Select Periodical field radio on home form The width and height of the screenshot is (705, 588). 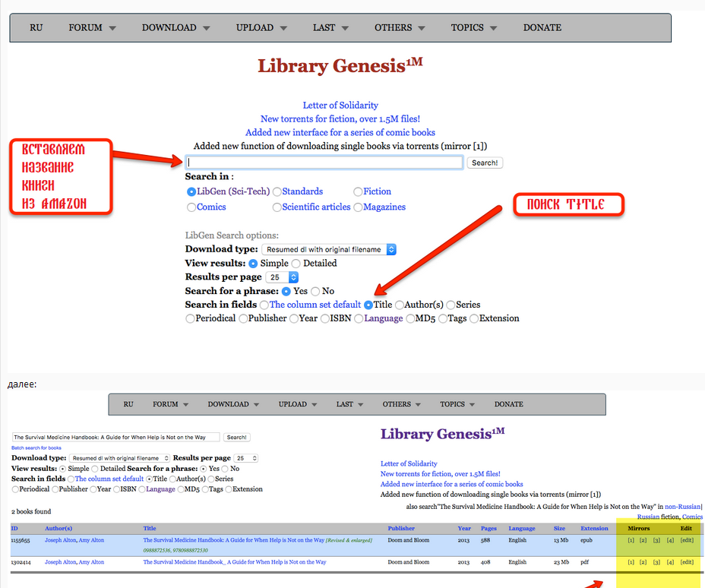pyautogui.click(x=190, y=319)
